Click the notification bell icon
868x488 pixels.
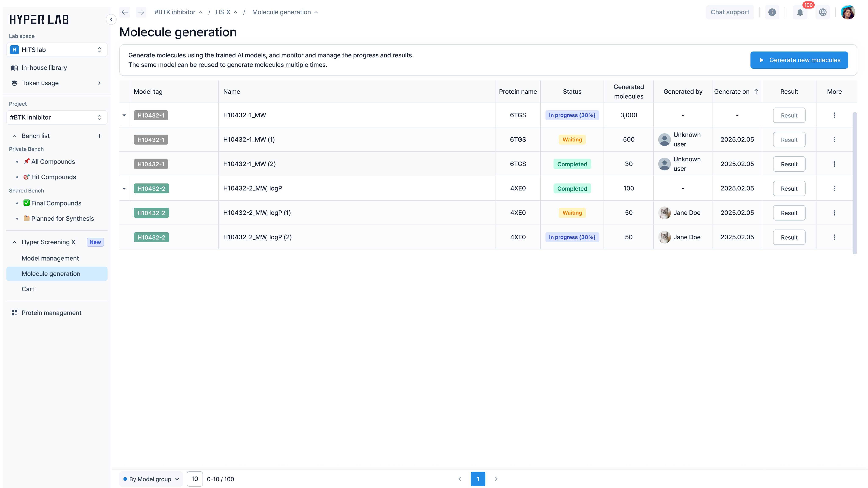click(800, 12)
